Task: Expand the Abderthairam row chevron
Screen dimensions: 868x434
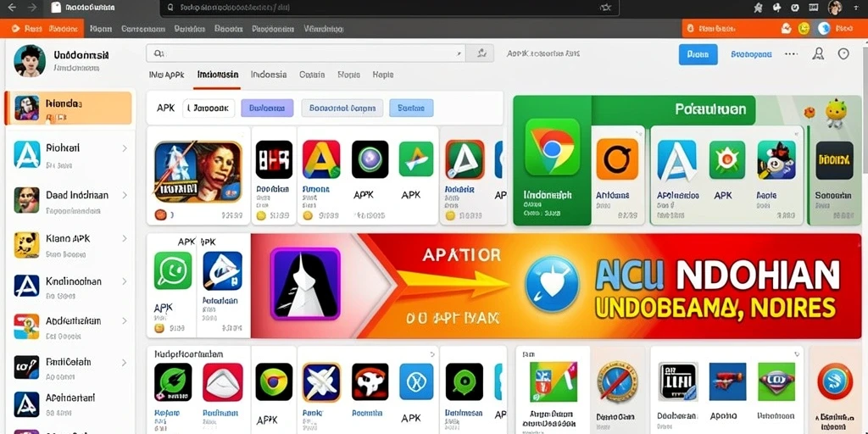Action: tap(125, 321)
